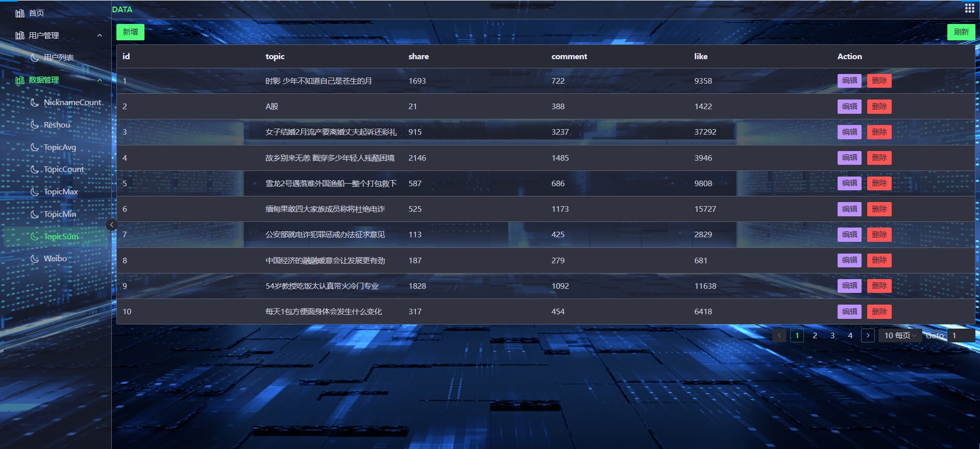980x449 pixels.
Task: Click 编辑 for row id 5
Action: click(849, 183)
